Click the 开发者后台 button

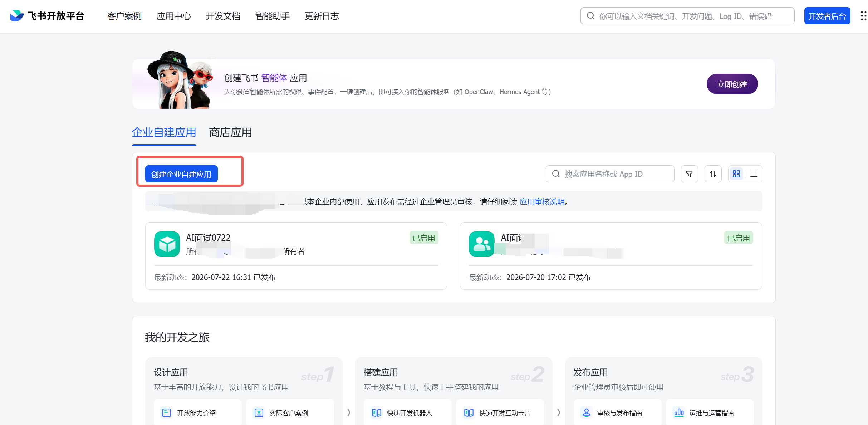[x=827, y=16]
